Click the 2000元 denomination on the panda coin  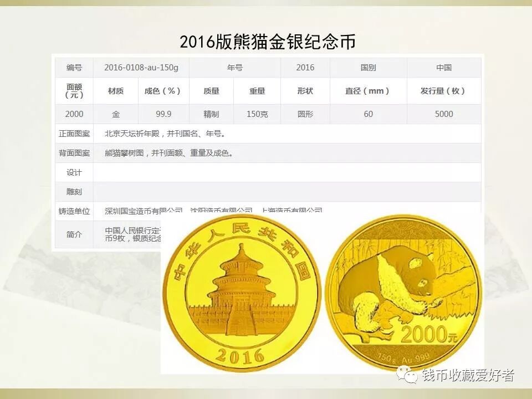[x=429, y=334]
